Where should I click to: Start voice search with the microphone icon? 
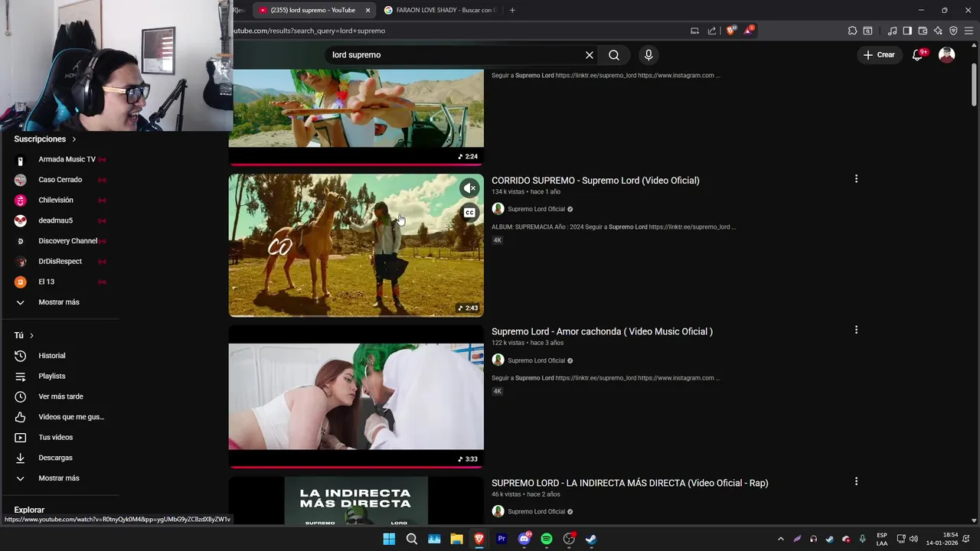pyautogui.click(x=648, y=55)
